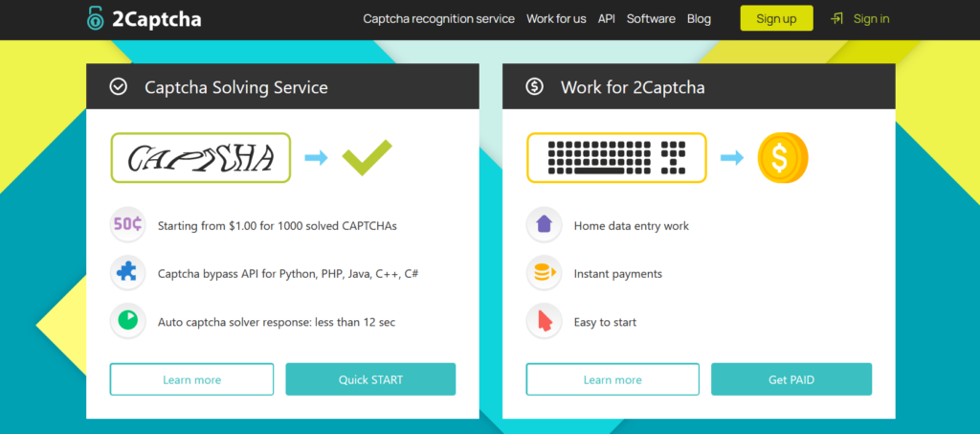The width and height of the screenshot is (980, 434).
Task: Click the Sign in link text
Action: click(x=871, y=19)
